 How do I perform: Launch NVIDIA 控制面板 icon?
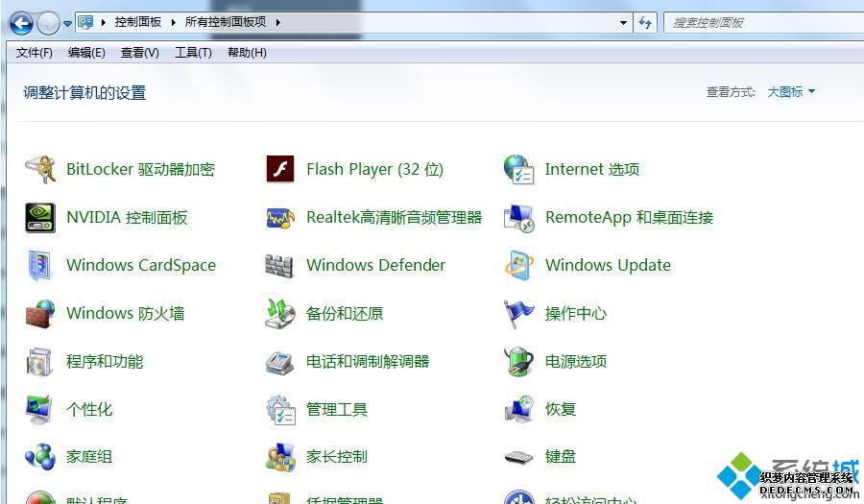coord(40,217)
